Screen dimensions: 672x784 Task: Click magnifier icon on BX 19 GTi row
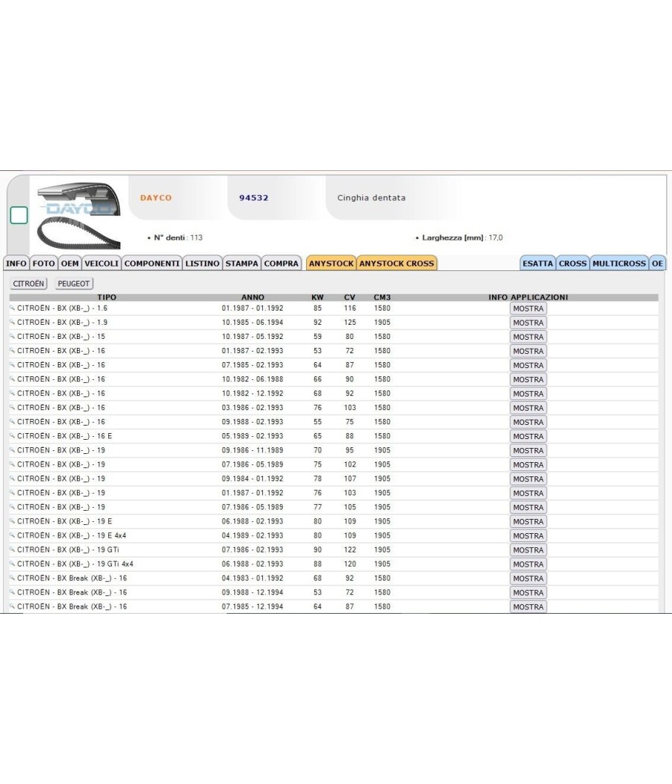pos(13,550)
